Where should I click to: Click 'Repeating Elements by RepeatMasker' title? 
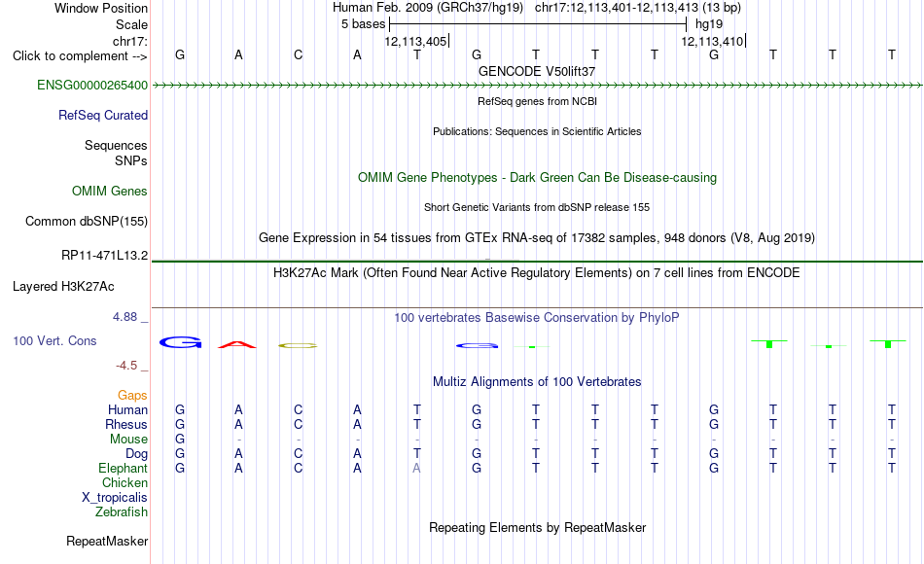pos(537,527)
